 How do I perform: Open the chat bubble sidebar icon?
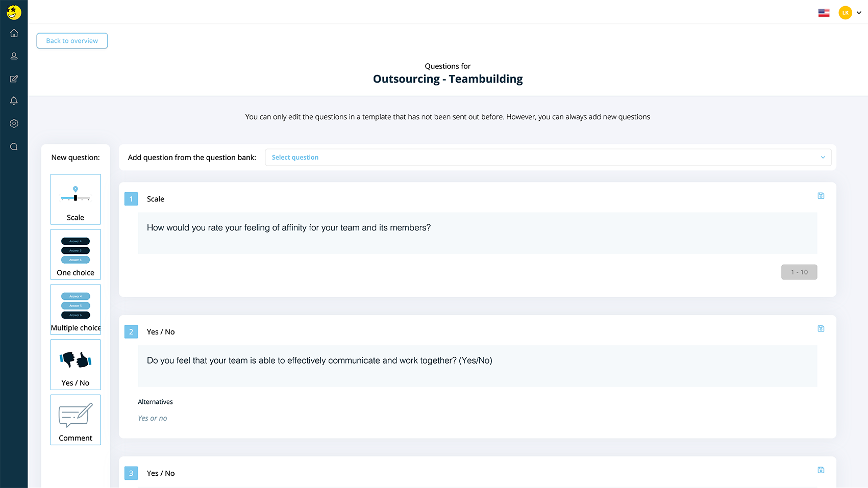coord(14,146)
